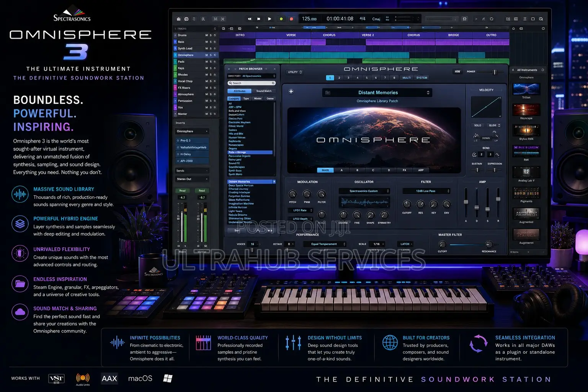Image resolution: width=588 pixels, height=392 pixels.
Task: Click the folder icon in patch name display
Action: click(x=328, y=93)
